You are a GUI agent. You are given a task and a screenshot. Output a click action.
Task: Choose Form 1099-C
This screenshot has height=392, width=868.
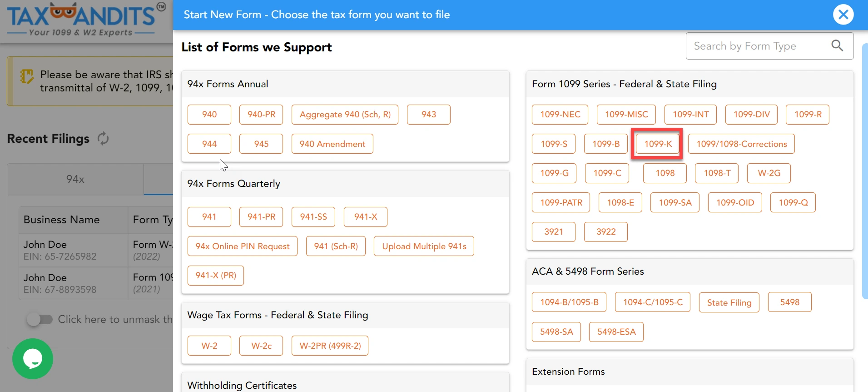coord(607,173)
